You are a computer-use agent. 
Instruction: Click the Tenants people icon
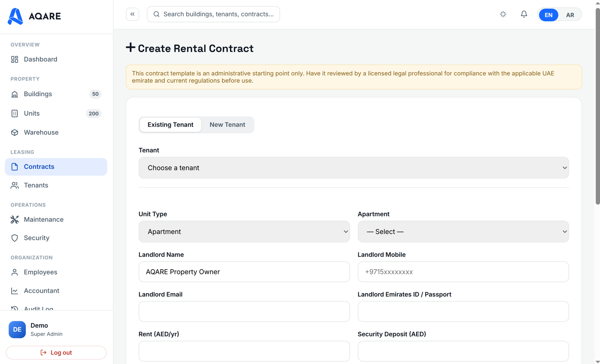pyautogui.click(x=15, y=185)
